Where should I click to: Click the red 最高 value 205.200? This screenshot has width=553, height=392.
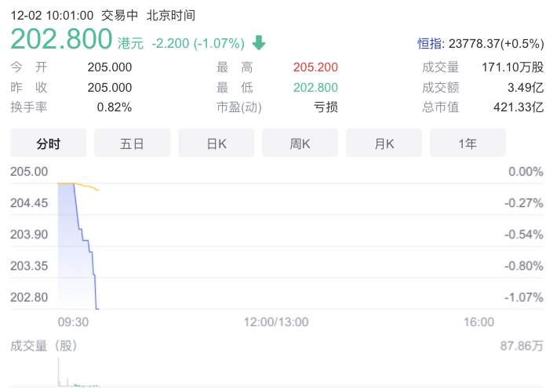[315, 67]
